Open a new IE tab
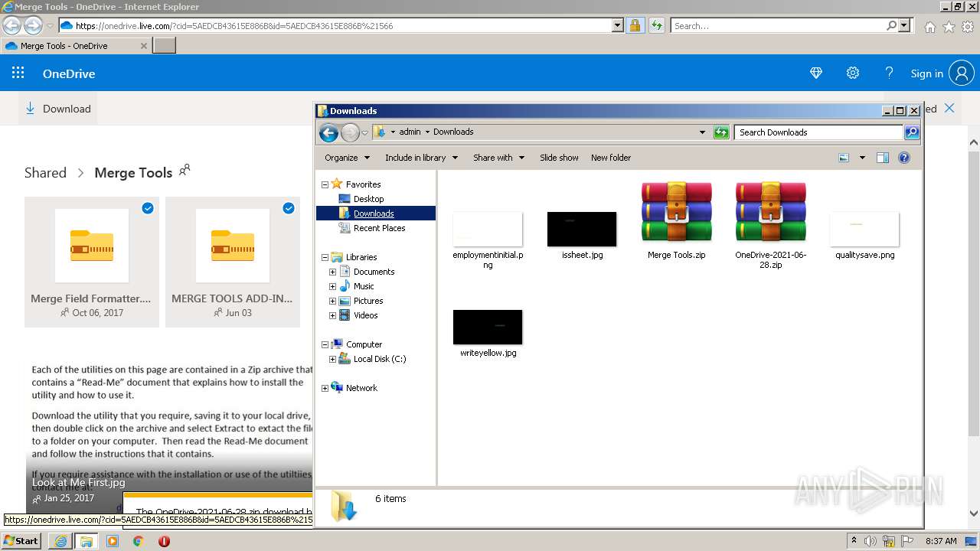The image size is (980, 551). coord(165,46)
